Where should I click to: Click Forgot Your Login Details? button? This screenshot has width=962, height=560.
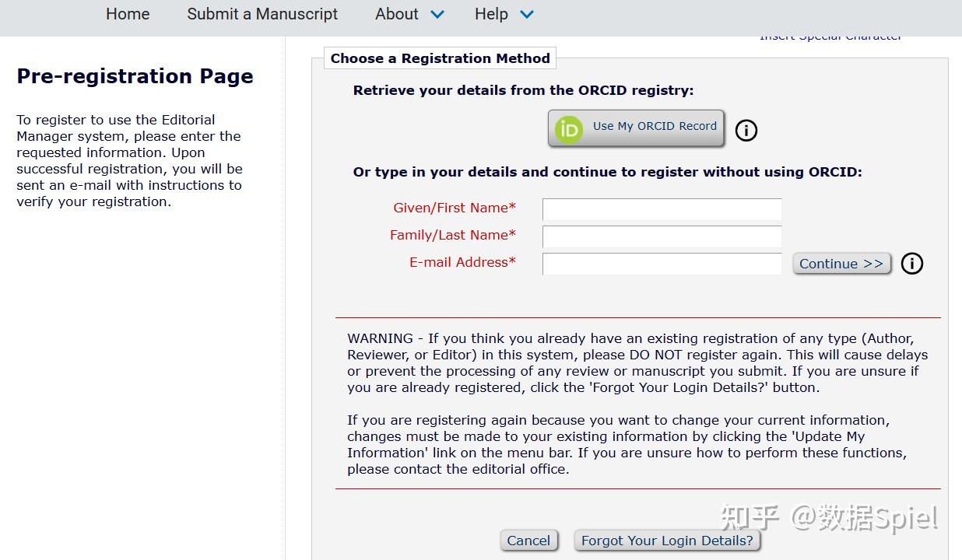pyautogui.click(x=667, y=541)
